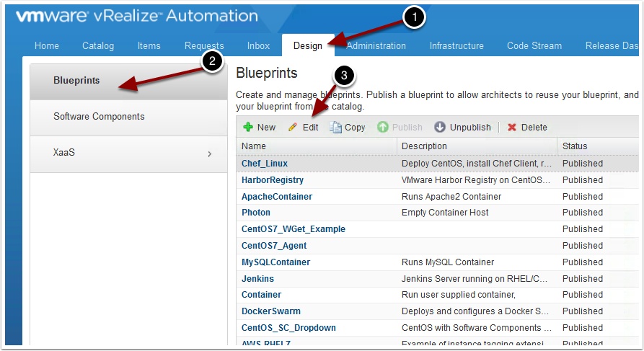Screen dimensions: 644x351
Task: Select 'Run user supplied container,' description
Action: 459,294
